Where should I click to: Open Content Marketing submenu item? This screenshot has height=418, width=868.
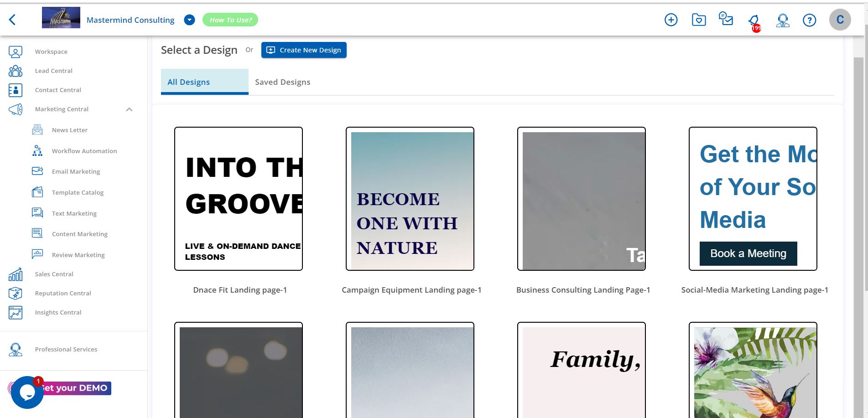point(80,234)
